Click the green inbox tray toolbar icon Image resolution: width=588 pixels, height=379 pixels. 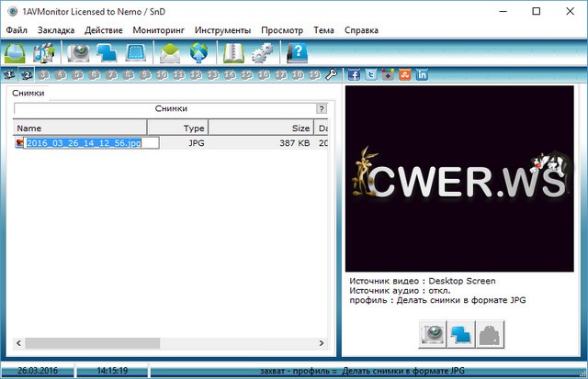[18, 53]
